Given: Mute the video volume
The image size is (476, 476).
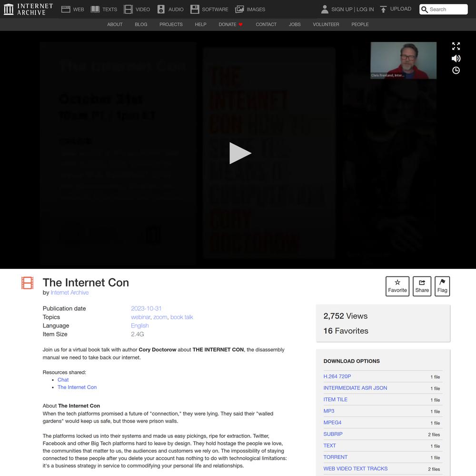Looking at the screenshot, I should (456, 58).
